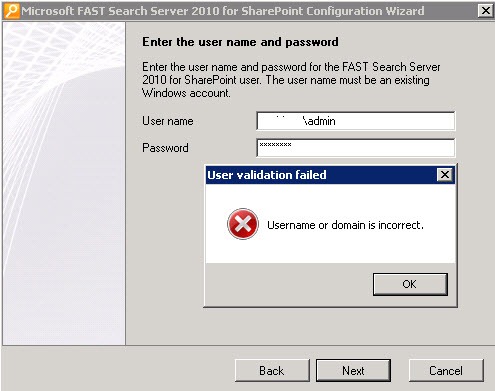Screen dimensions: 495x391
Task: Focus the User name text box
Action: point(355,121)
